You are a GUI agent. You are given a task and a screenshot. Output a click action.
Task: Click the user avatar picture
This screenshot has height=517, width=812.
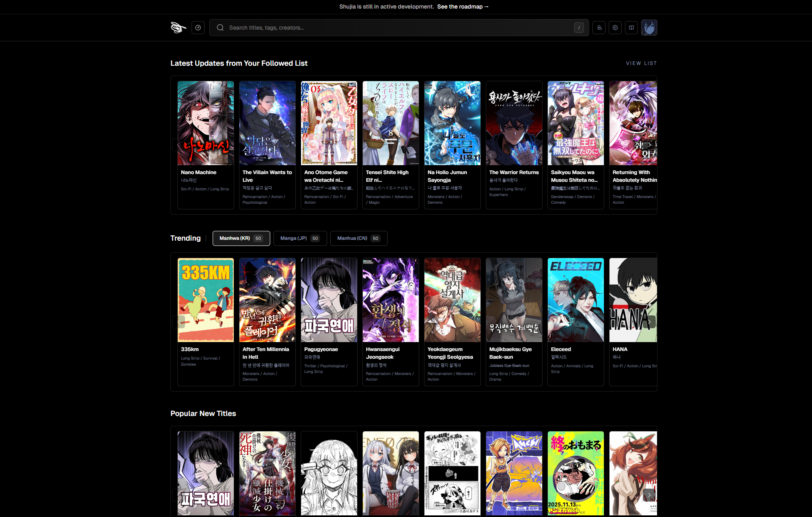pos(649,28)
